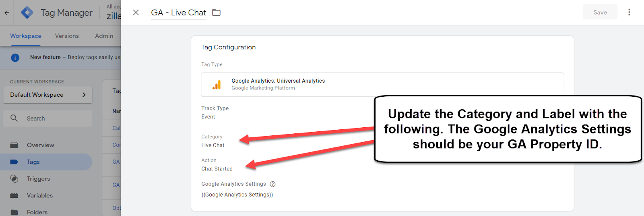Image resolution: width=644 pixels, height=216 pixels.
Task: Click the Save button
Action: click(x=600, y=12)
